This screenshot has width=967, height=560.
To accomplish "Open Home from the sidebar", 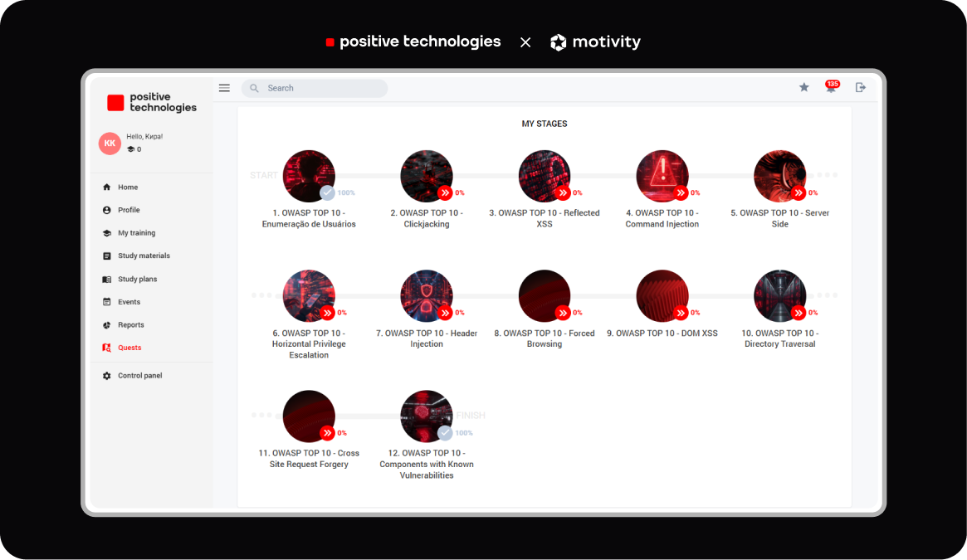I will pos(128,187).
